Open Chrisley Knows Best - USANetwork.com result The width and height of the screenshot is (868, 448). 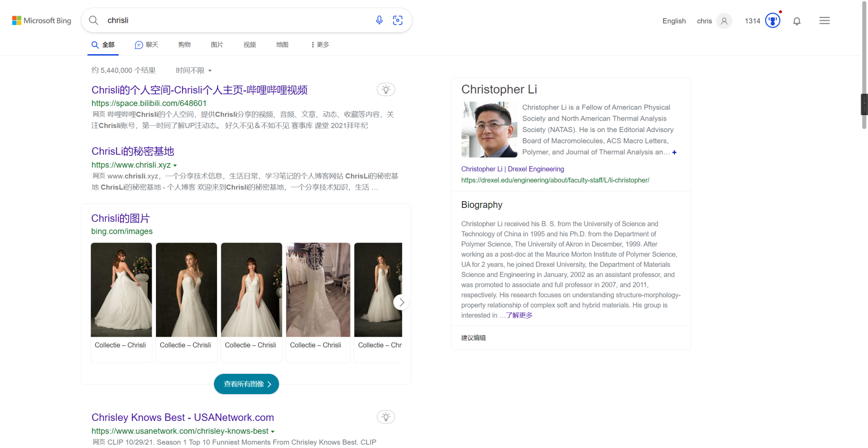(x=183, y=417)
